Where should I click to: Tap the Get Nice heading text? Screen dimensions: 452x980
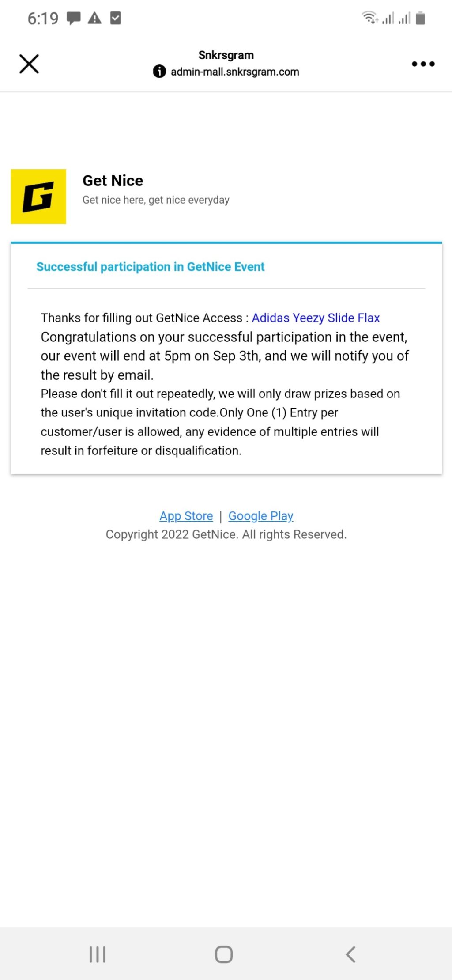pyautogui.click(x=113, y=181)
